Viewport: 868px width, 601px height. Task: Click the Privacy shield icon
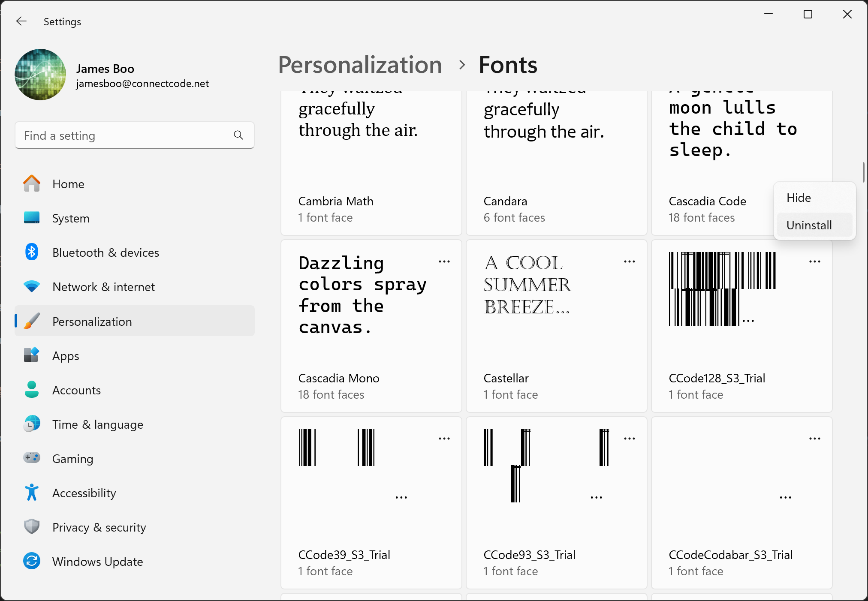click(x=31, y=526)
